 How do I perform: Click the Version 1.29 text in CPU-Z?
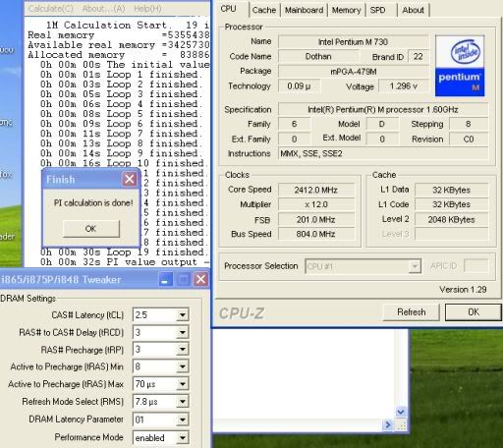(463, 290)
